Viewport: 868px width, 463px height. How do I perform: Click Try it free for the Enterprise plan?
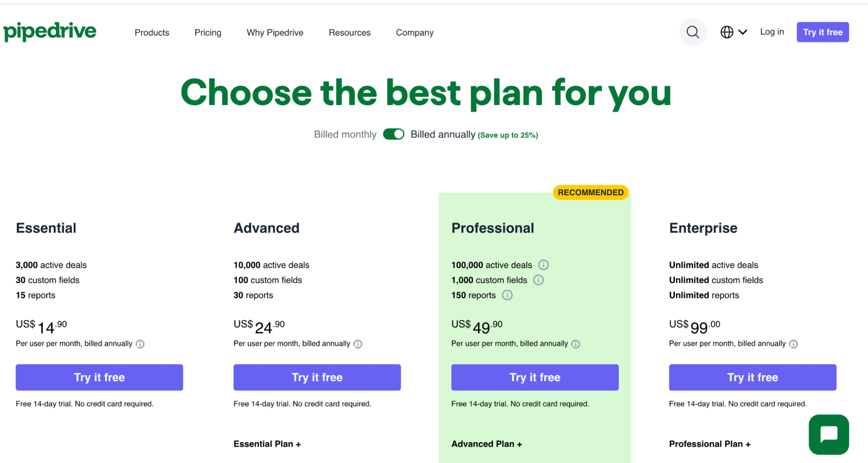tap(752, 377)
